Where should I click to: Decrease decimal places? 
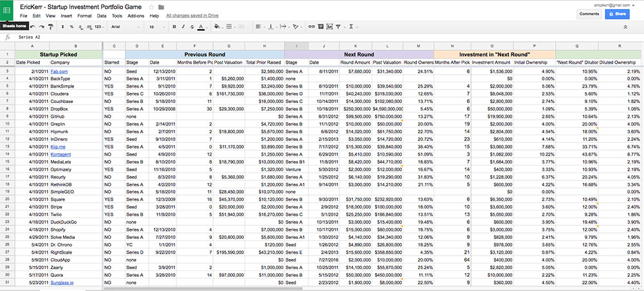coord(80,26)
